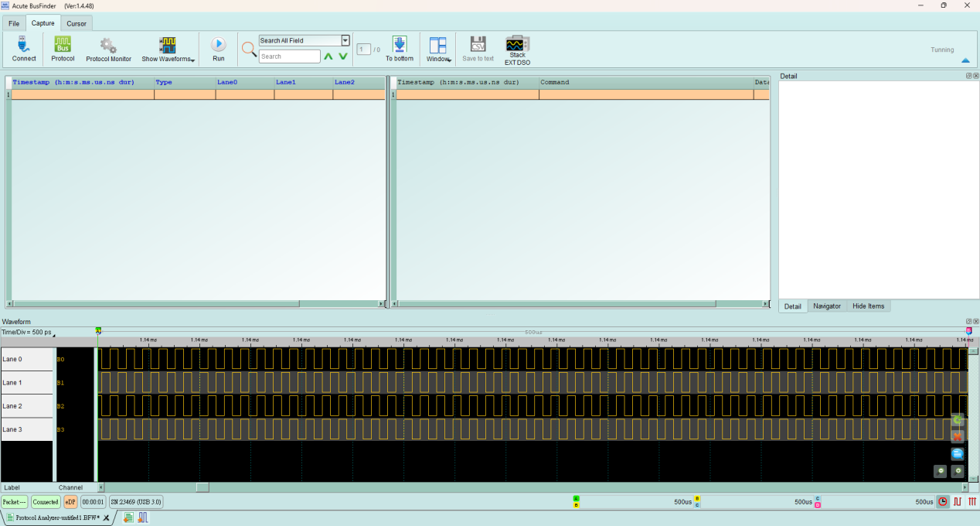Click the Command column header
Viewport: 980px width, 526px height.
coord(646,82)
